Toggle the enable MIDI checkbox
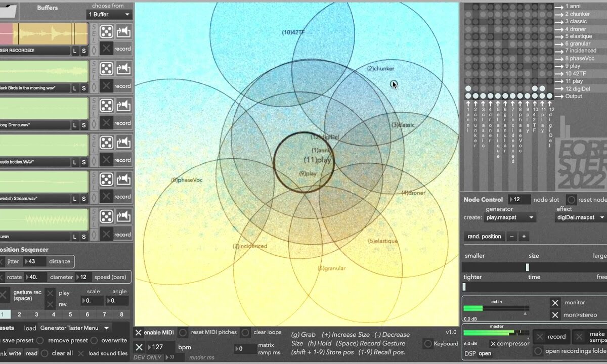 tap(139, 332)
